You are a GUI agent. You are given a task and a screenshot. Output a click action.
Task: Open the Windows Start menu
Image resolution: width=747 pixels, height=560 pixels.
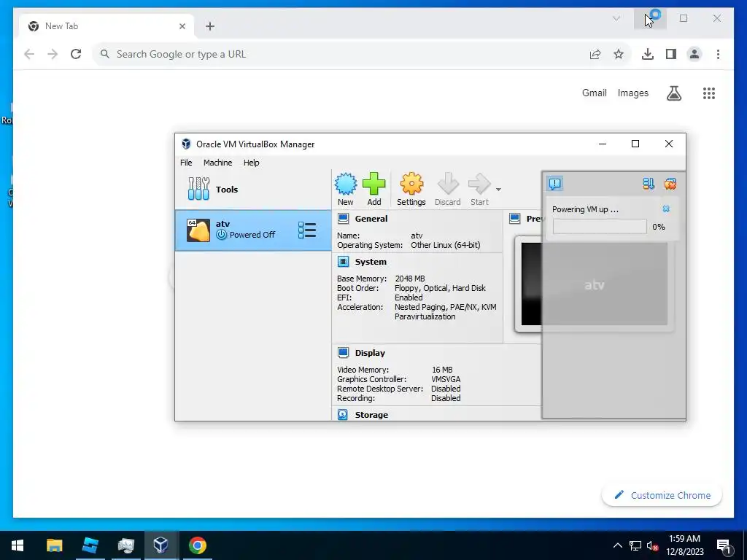point(18,545)
